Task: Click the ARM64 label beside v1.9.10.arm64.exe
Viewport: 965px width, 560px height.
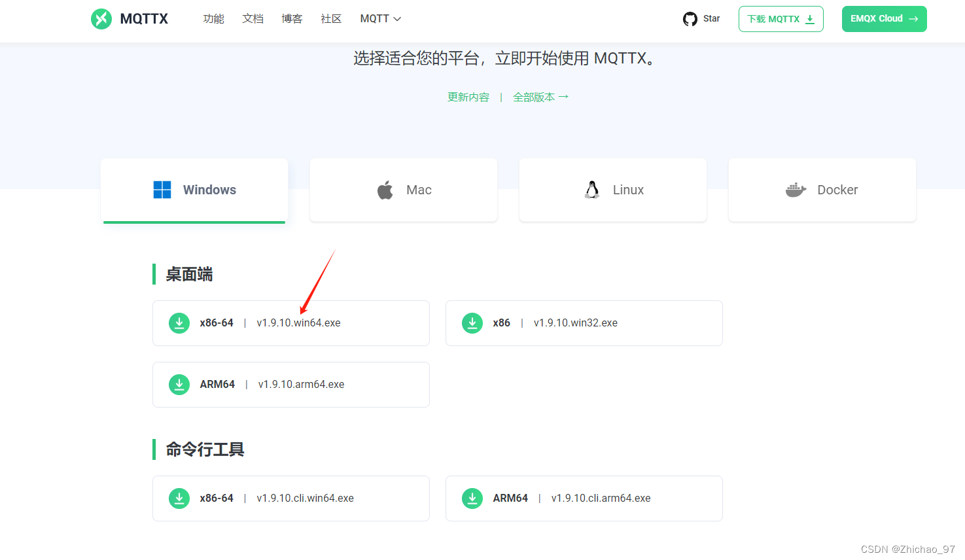Action: [217, 385]
